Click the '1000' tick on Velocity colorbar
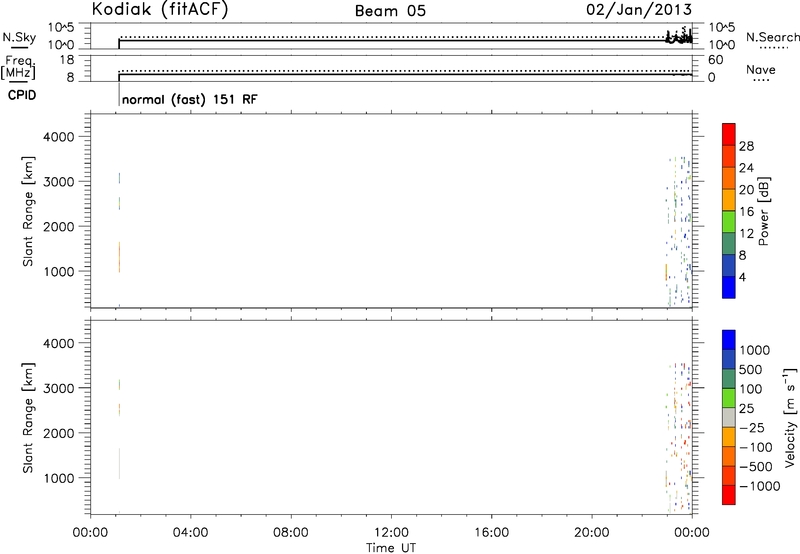800x554 pixels. tap(755, 350)
